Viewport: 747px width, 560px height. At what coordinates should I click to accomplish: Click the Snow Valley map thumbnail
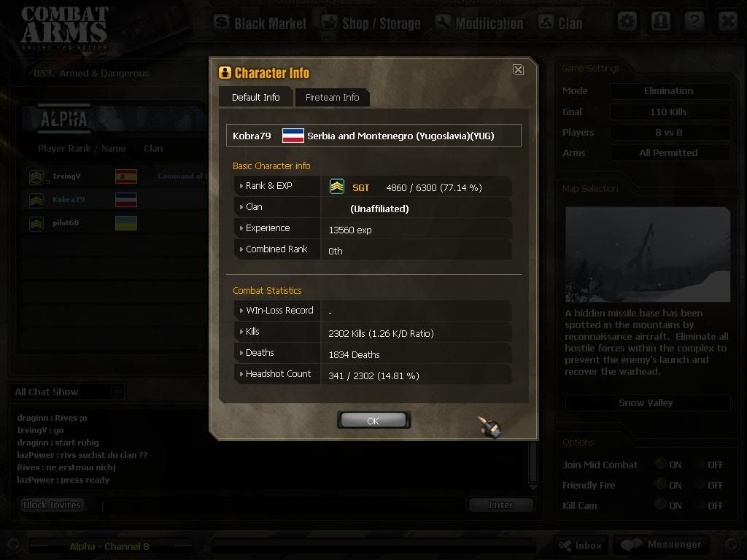[x=648, y=254]
